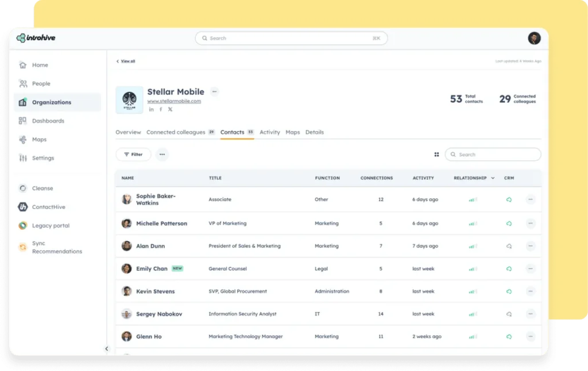Screen dimensions: 588x371
Task: Open Stellar Mobile's LinkedIn profile icon
Action: point(152,109)
